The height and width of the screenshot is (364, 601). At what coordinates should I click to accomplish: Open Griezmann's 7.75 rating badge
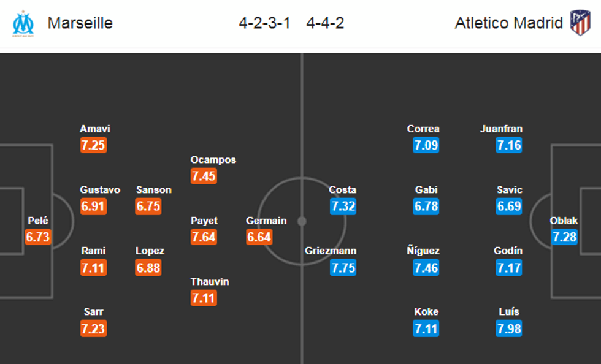click(343, 268)
